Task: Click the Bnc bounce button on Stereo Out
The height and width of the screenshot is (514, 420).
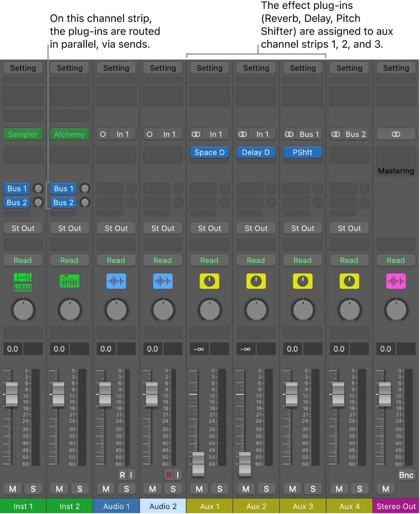Action: tap(405, 475)
